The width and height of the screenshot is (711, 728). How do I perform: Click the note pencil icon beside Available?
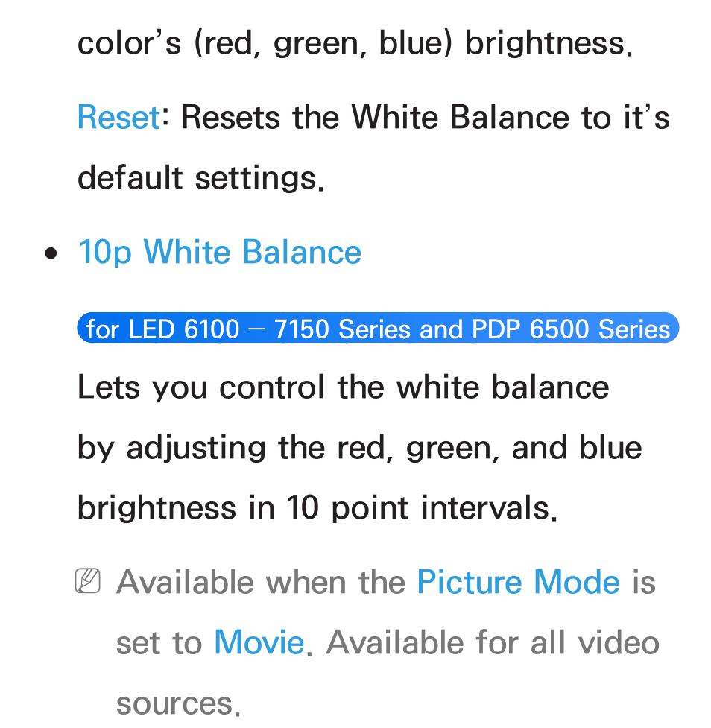click(87, 580)
